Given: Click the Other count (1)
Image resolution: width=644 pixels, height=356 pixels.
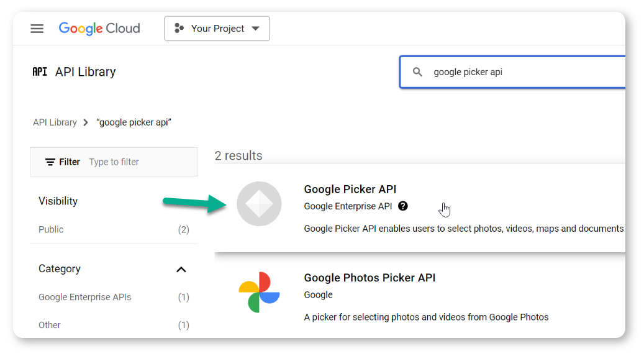Looking at the screenshot, I should (184, 325).
